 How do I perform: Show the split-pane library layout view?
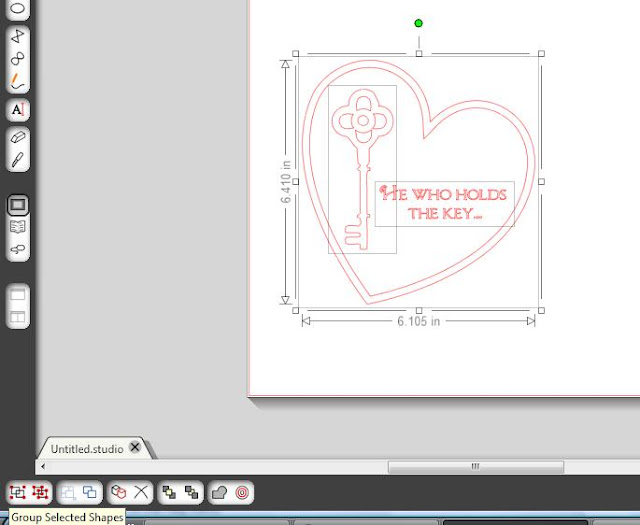tap(18, 316)
